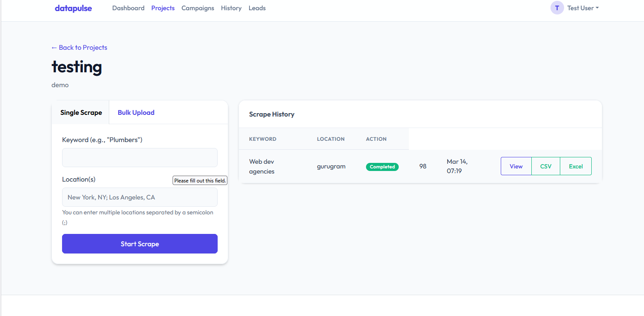Click the Completed status badge
This screenshot has height=316, width=644.
[382, 167]
